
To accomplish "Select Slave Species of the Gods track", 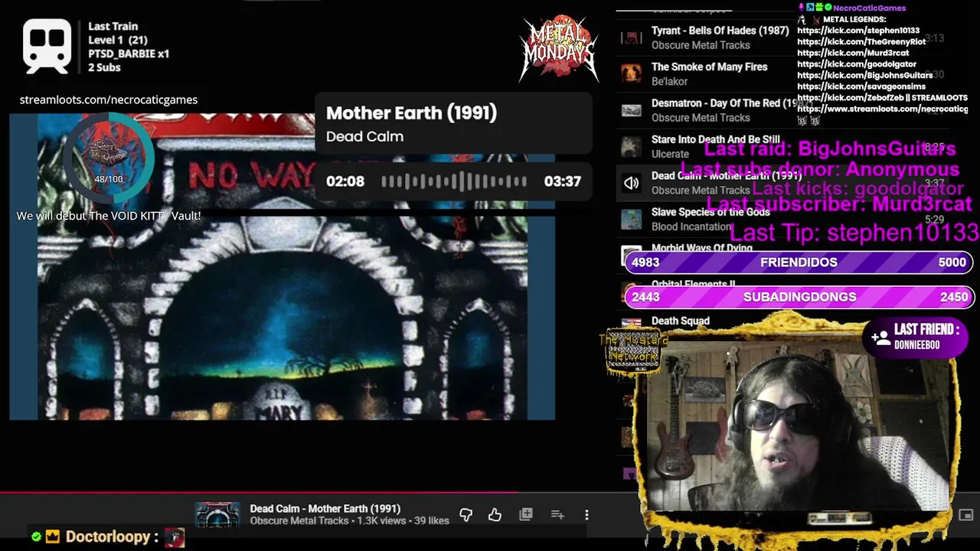I will 710,212.
